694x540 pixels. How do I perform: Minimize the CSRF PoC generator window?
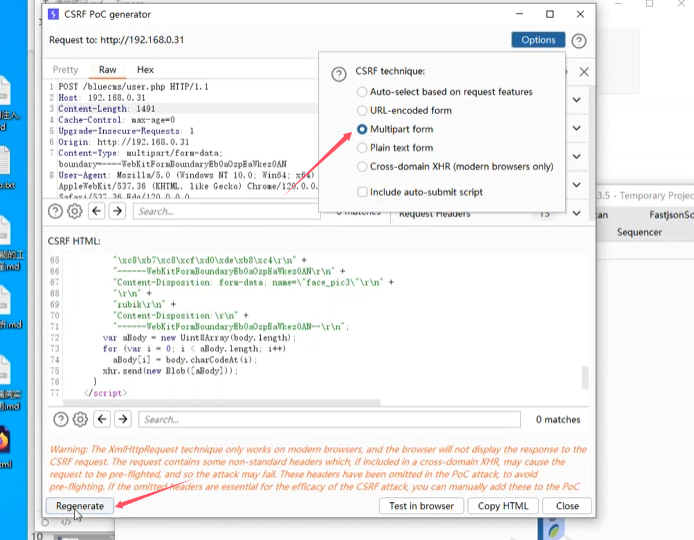pyautogui.click(x=519, y=14)
